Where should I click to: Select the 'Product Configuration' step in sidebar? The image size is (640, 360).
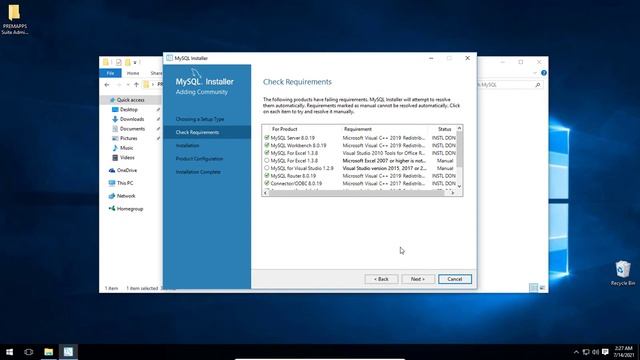click(x=199, y=159)
